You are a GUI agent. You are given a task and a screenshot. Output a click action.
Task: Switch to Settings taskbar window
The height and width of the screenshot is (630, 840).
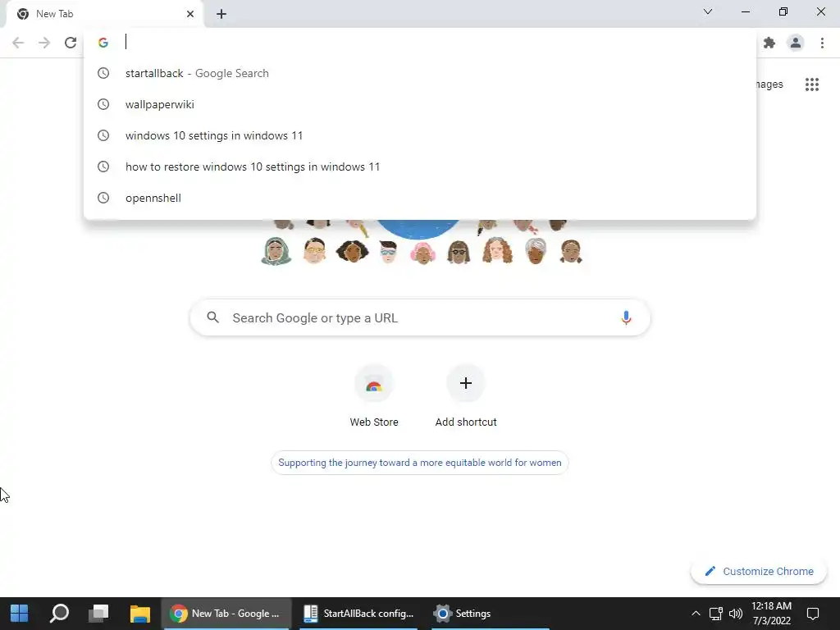pyautogui.click(x=491, y=614)
